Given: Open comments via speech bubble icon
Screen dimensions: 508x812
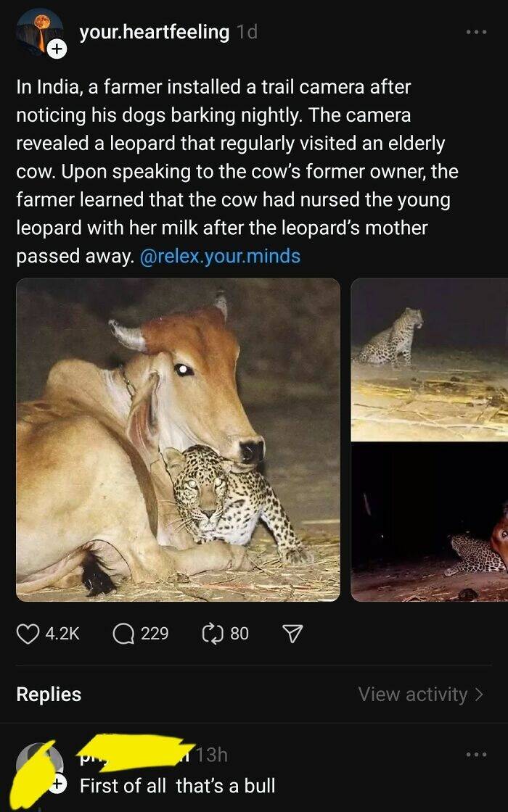Looking at the screenshot, I should coord(123,634).
